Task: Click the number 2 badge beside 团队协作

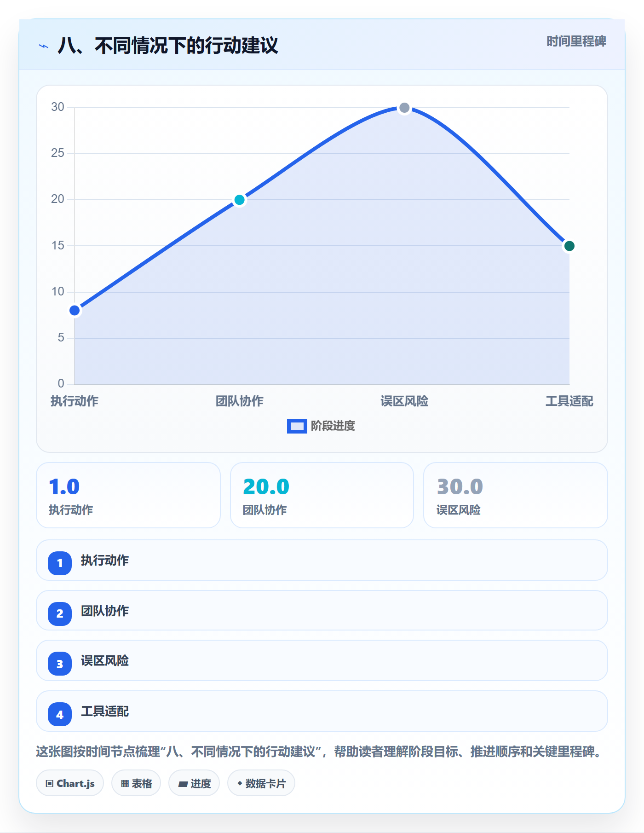Action: coord(60,613)
